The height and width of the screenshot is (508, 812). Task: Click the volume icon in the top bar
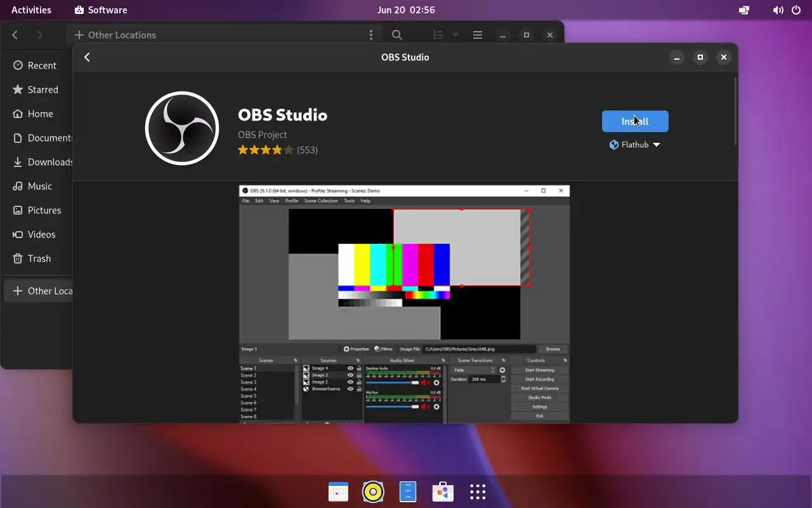[778, 10]
